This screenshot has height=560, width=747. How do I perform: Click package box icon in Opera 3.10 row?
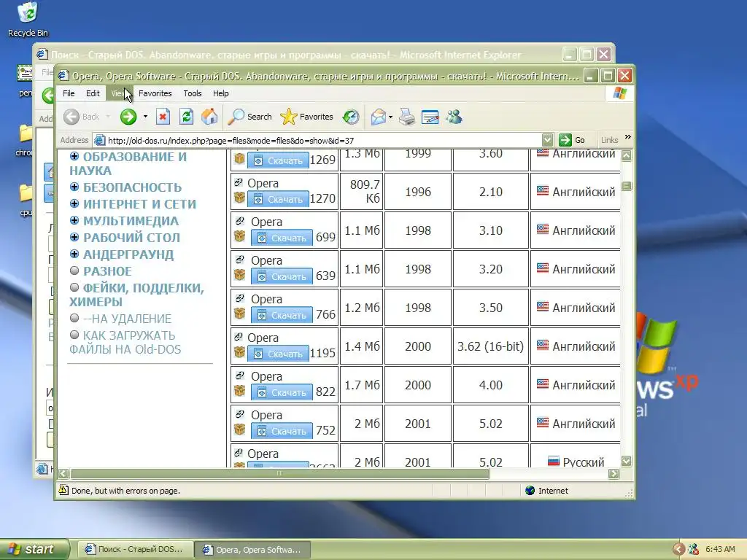coord(239,236)
